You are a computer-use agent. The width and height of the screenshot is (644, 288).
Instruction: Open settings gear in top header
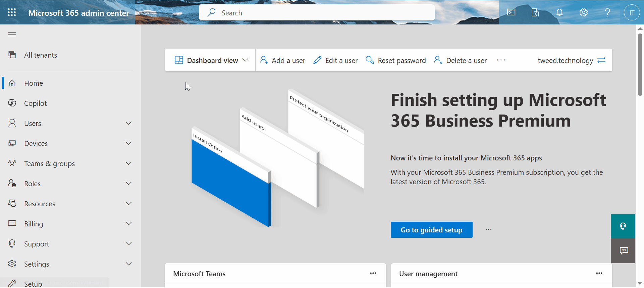(x=584, y=12)
